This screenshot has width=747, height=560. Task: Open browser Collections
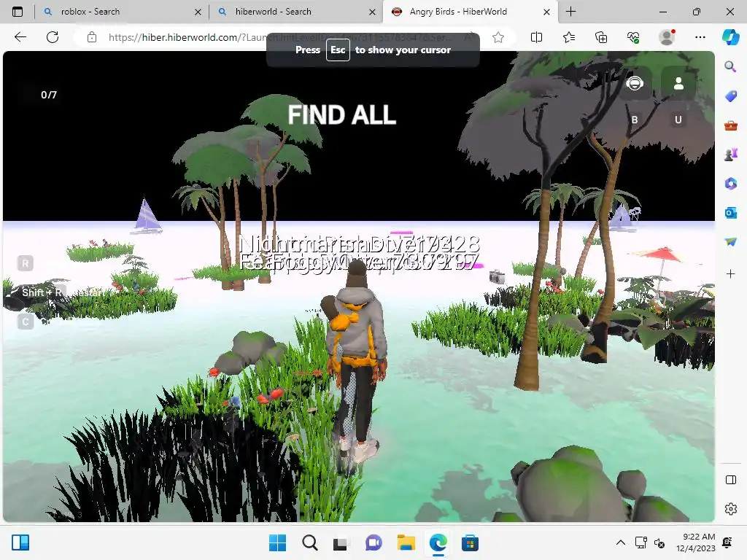pos(601,37)
